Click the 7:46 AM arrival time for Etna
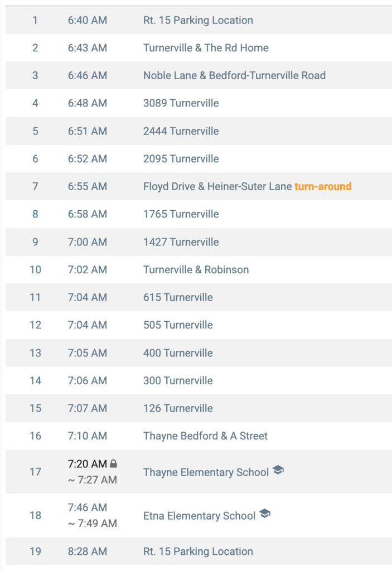 pyautogui.click(x=88, y=507)
